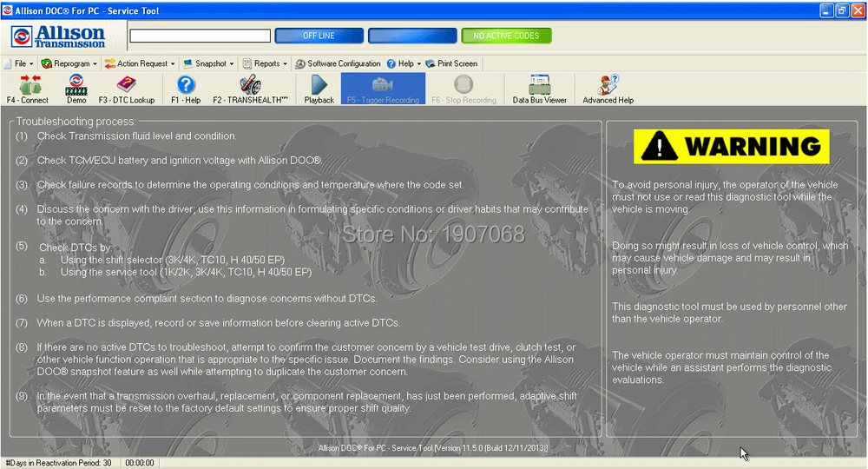This screenshot has width=868, height=469.
Task: Click 'Using the service tool' item
Action: [186, 273]
